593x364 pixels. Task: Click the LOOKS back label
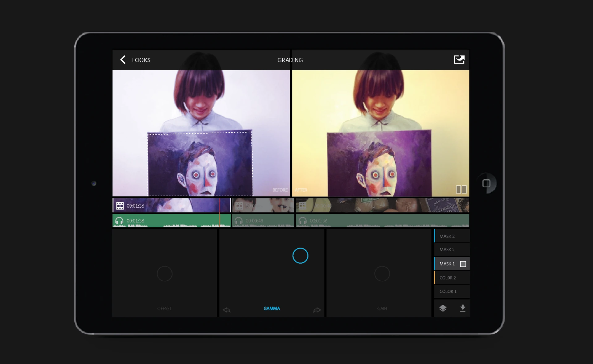pos(141,60)
